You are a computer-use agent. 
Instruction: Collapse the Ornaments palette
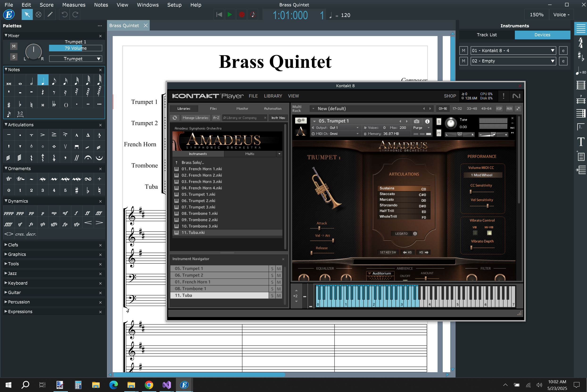[x=6, y=168]
